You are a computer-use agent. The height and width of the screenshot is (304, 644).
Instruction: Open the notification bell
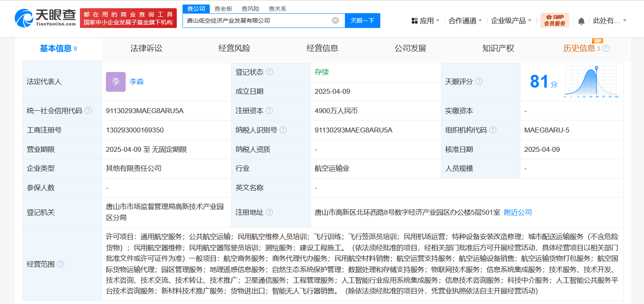[x=581, y=21]
